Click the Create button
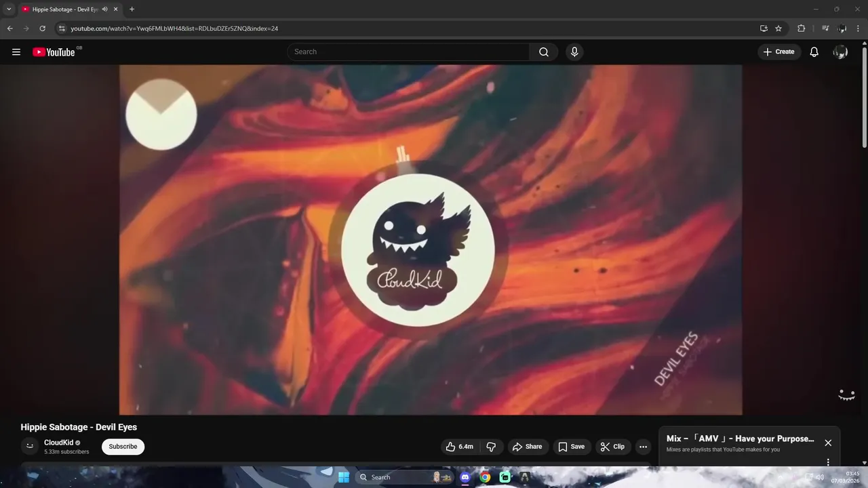Viewport: 868px width, 488px height. coord(778,52)
